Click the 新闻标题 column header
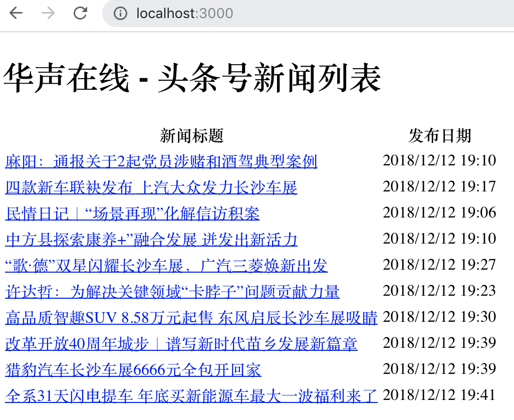 192,136
